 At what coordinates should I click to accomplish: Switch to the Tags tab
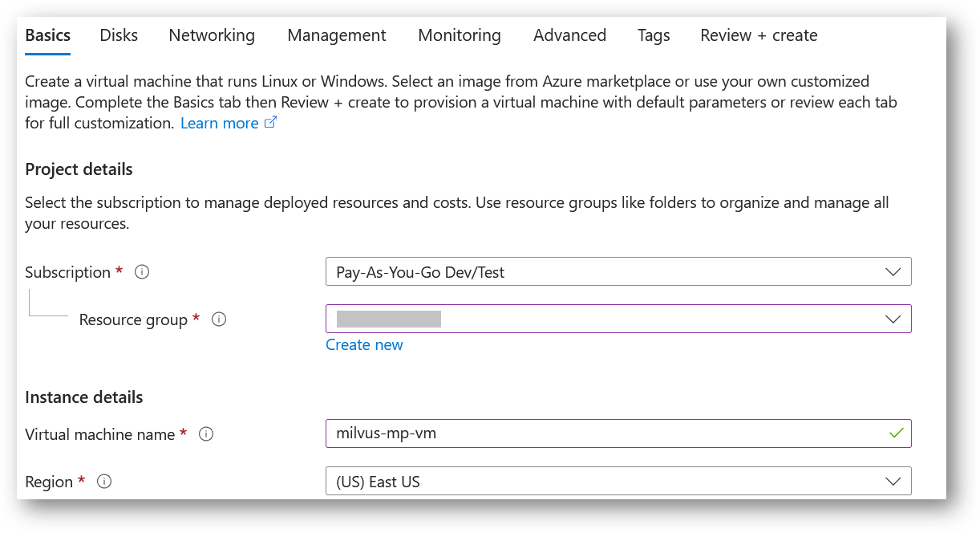654,35
